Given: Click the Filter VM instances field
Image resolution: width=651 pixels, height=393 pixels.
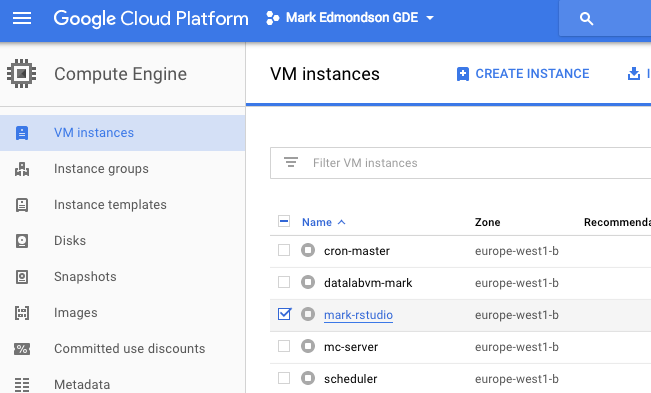Looking at the screenshot, I should pyautogui.click(x=460, y=163).
